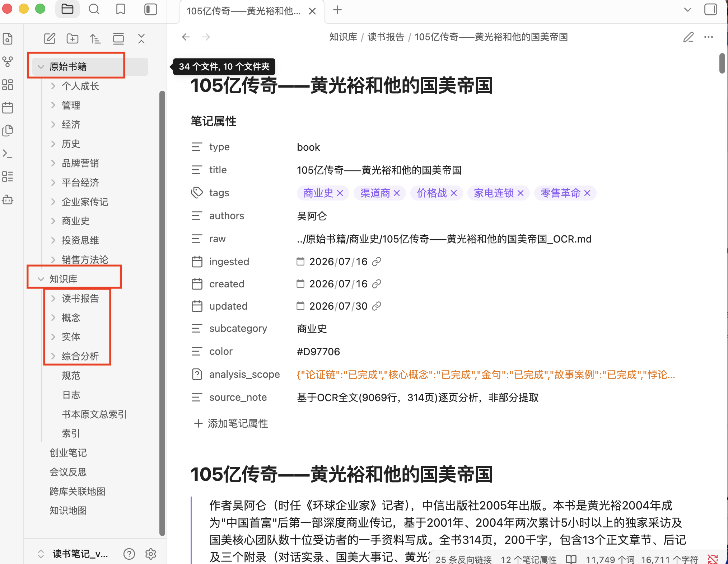Open the created date calendar picker
The image size is (728, 564).
300,284
